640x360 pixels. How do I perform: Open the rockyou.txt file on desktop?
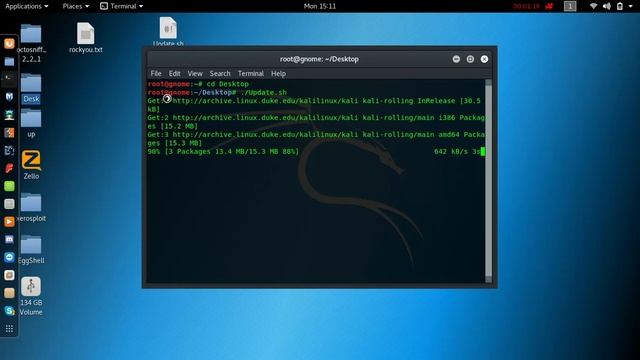pyautogui.click(x=86, y=38)
